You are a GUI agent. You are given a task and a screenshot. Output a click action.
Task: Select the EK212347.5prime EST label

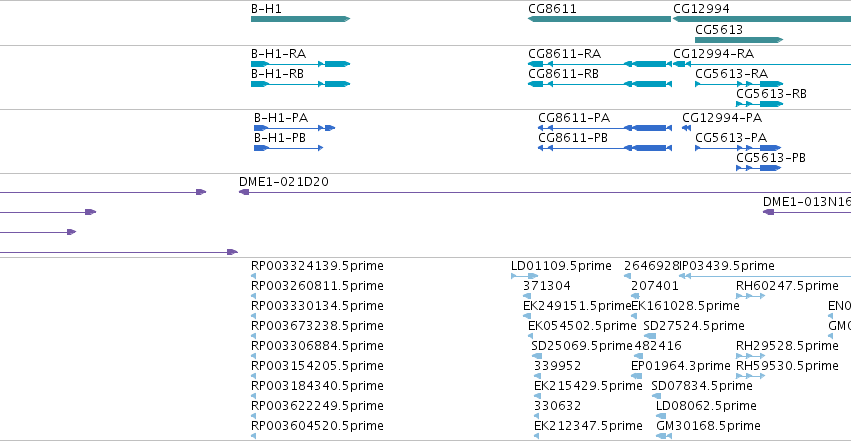[588, 426]
